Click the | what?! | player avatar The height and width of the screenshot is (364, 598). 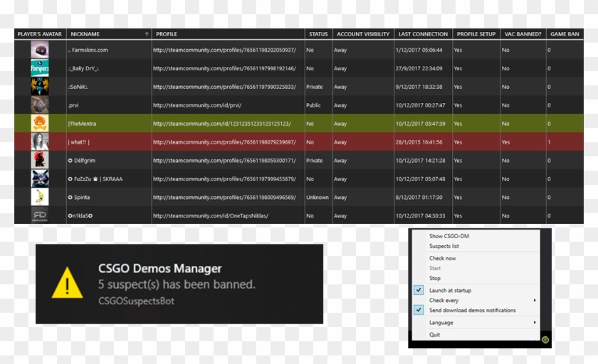40,141
